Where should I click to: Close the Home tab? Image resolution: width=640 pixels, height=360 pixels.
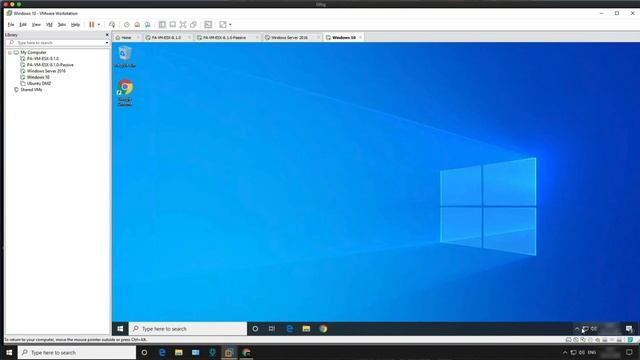(x=138, y=38)
